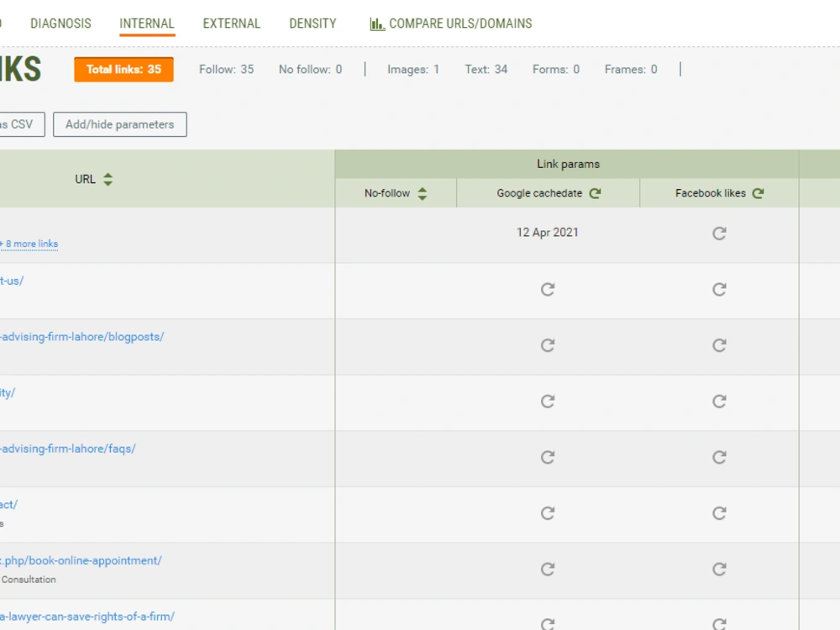Image resolution: width=840 pixels, height=630 pixels.
Task: Click the Frames: 0 count
Action: tap(631, 70)
